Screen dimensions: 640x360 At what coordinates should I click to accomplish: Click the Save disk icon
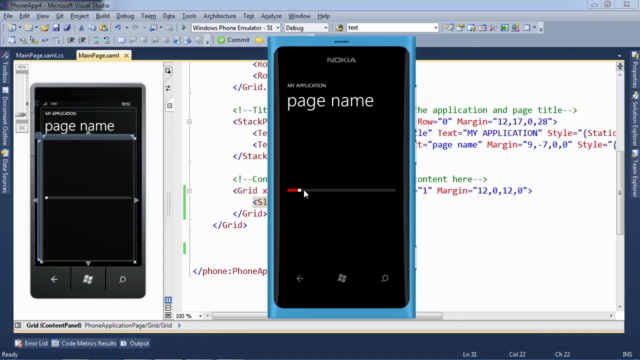56,28
